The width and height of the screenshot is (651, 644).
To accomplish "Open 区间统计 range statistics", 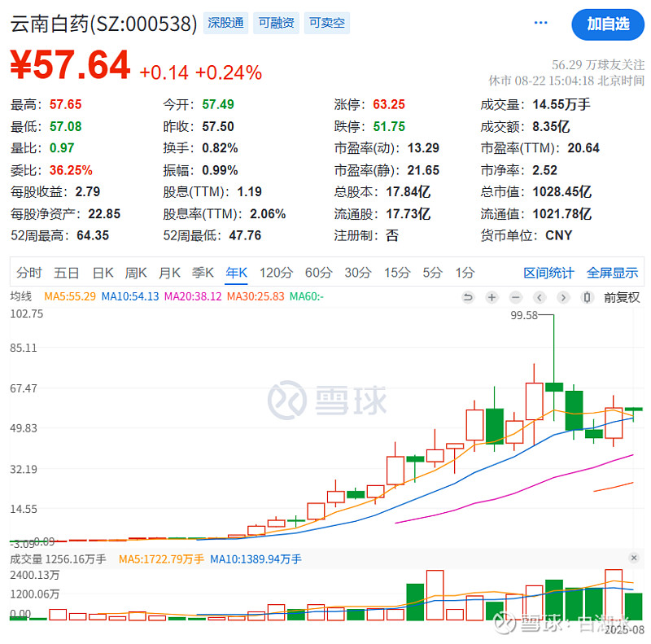I will click(x=548, y=273).
